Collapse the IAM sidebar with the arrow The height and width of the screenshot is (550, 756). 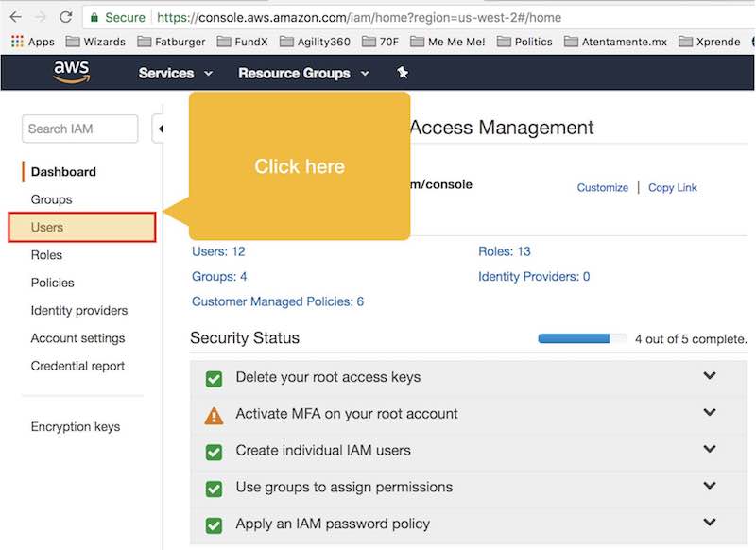coord(160,129)
